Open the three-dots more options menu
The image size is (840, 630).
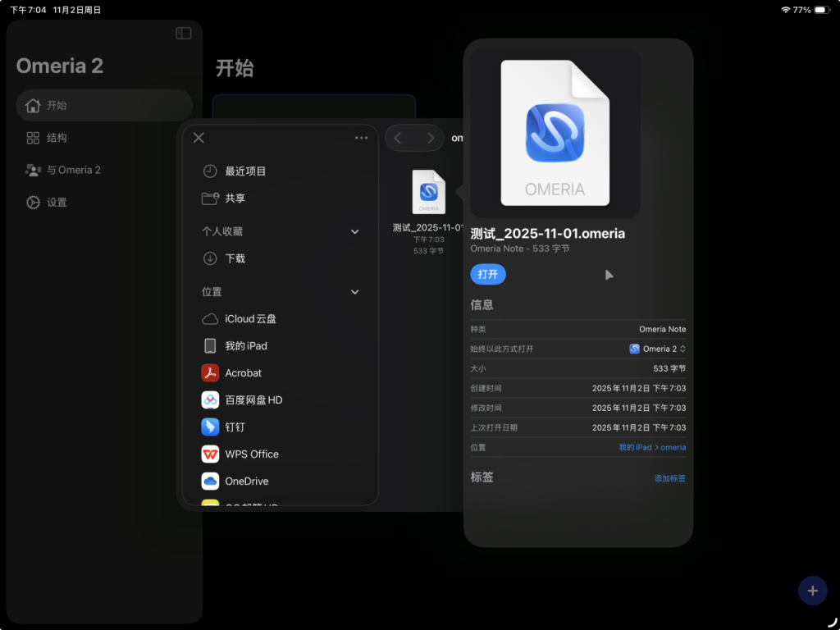pyautogui.click(x=361, y=138)
